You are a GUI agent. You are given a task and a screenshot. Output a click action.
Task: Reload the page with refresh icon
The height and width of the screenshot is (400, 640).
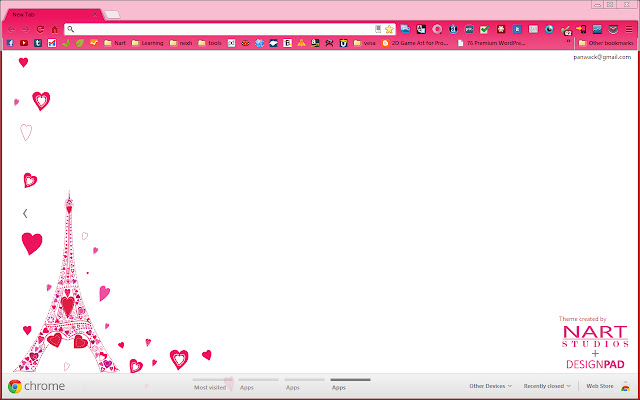tap(40, 29)
